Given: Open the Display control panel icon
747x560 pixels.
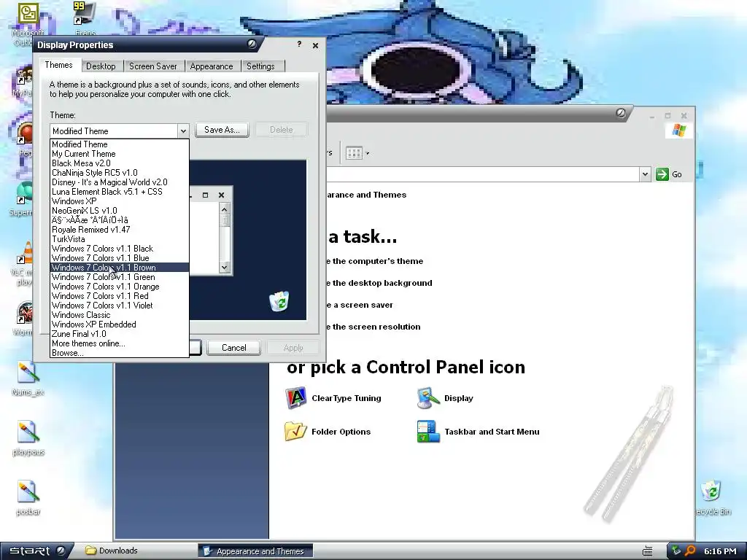Looking at the screenshot, I should [427, 398].
